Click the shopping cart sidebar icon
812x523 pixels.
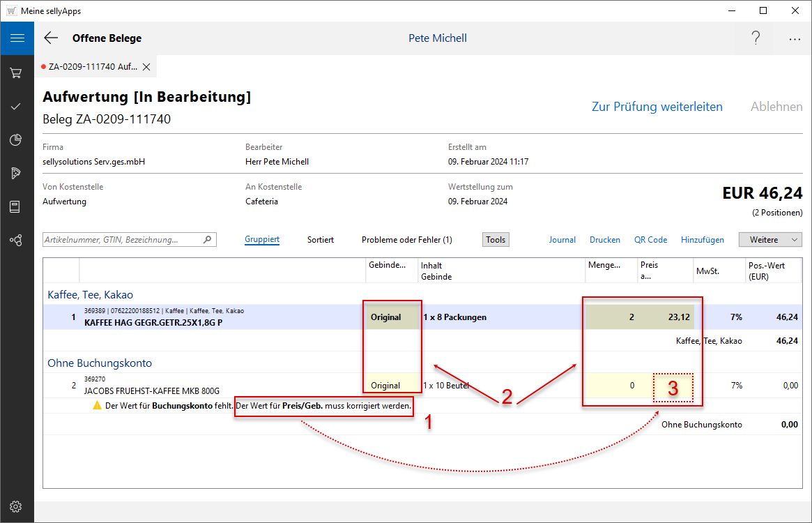pyautogui.click(x=15, y=73)
